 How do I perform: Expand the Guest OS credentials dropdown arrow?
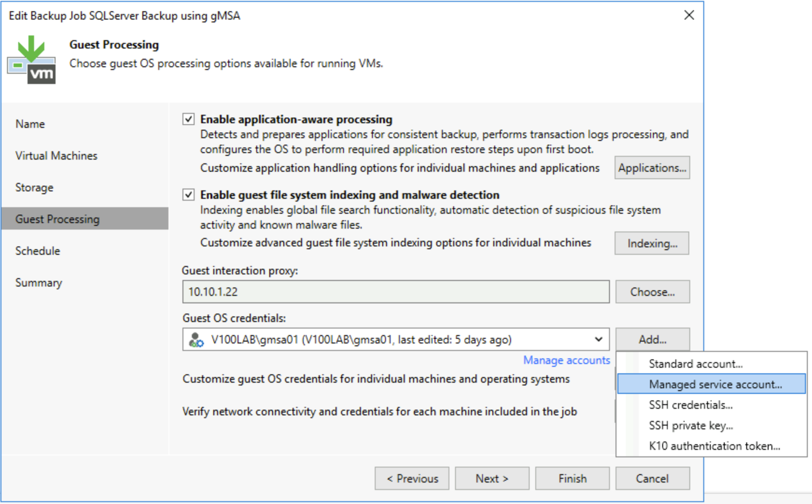(x=598, y=340)
